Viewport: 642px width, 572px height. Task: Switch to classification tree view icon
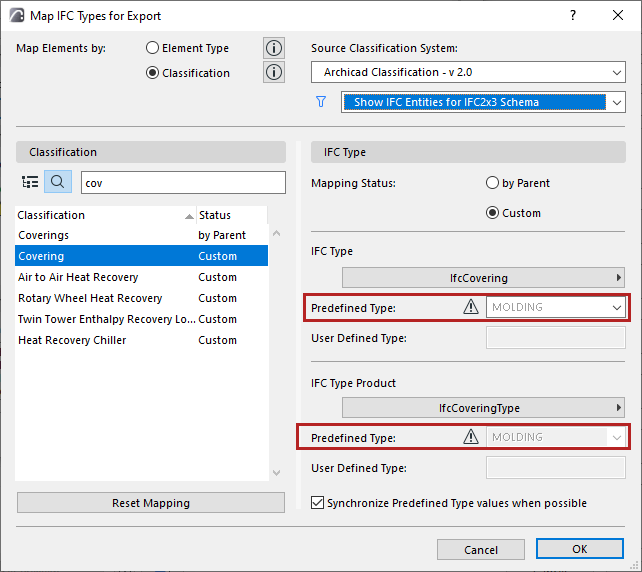click(30, 182)
